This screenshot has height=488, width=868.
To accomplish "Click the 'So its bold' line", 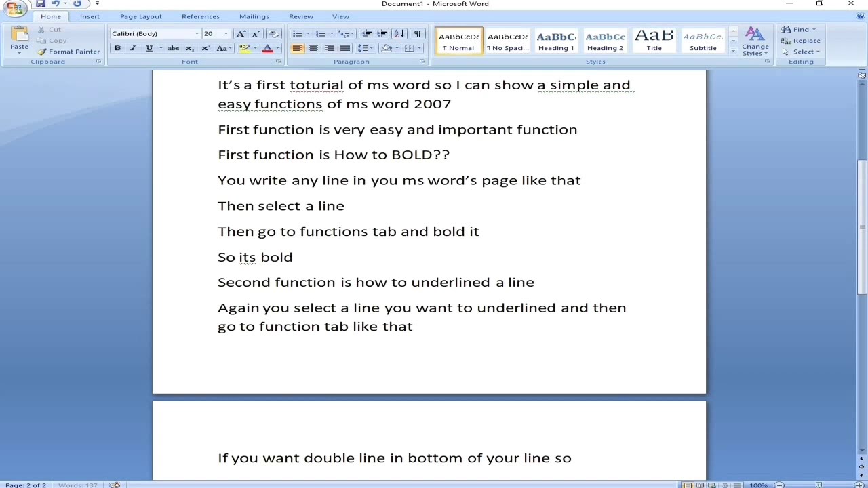I will click(x=255, y=257).
